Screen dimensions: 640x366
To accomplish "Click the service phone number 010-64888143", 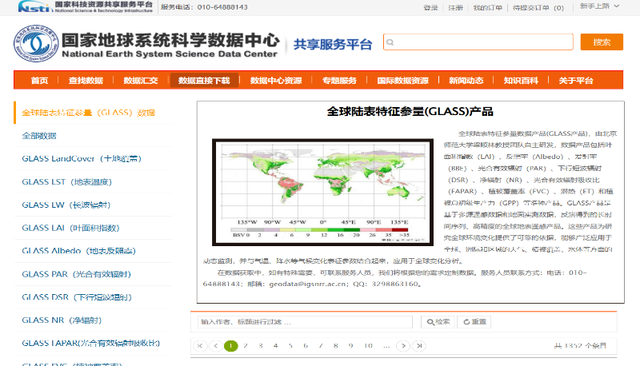I will (222, 7).
